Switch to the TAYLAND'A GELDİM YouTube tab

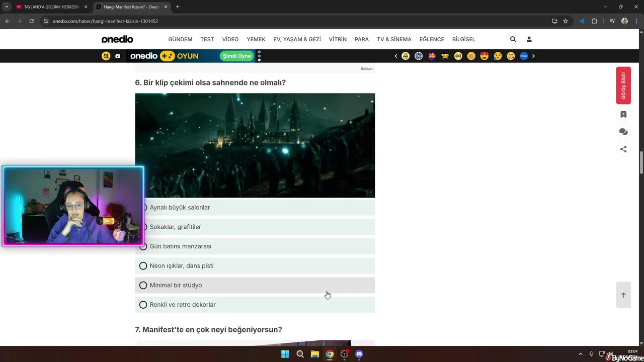pos(52,7)
